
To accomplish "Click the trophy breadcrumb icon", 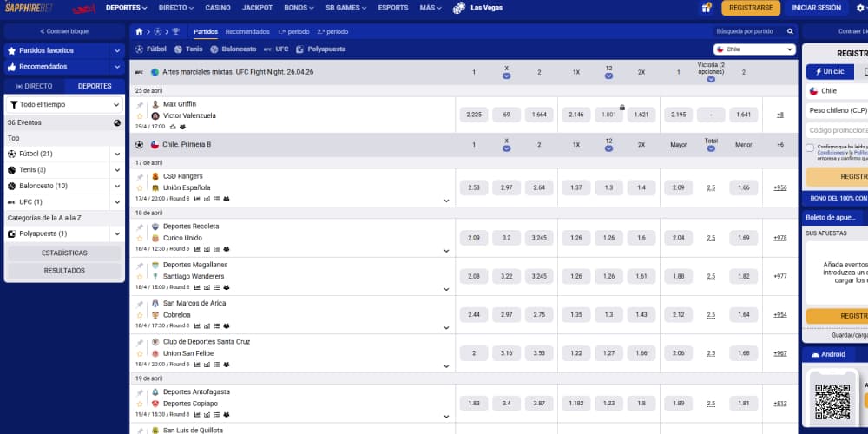I will pos(175,31).
